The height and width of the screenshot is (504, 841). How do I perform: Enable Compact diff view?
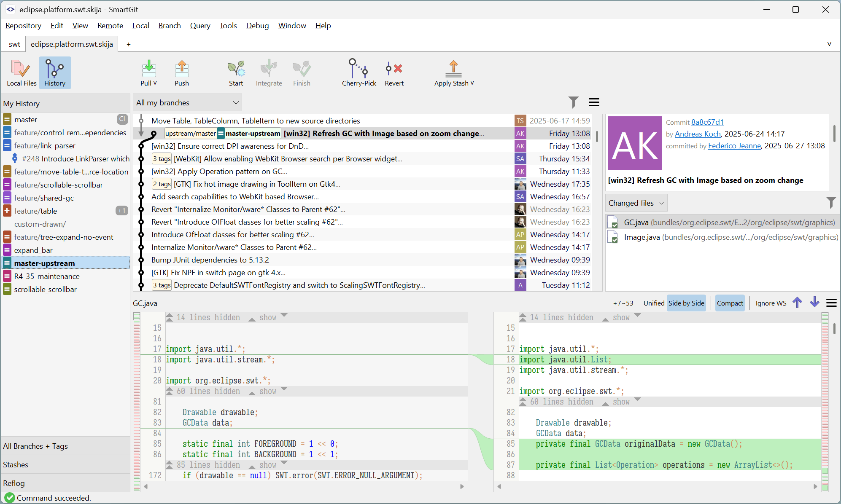(x=730, y=303)
